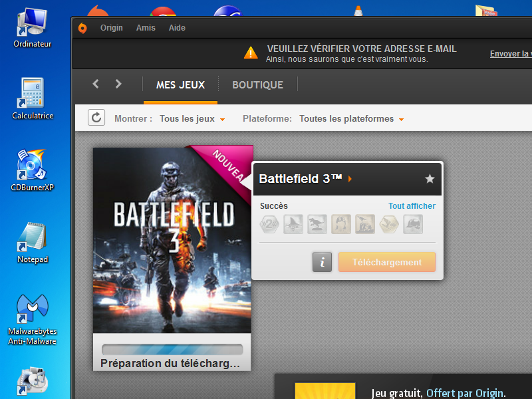The height and width of the screenshot is (399, 532).
Task: Select the dinosaur achievement badge
Action: click(317, 224)
